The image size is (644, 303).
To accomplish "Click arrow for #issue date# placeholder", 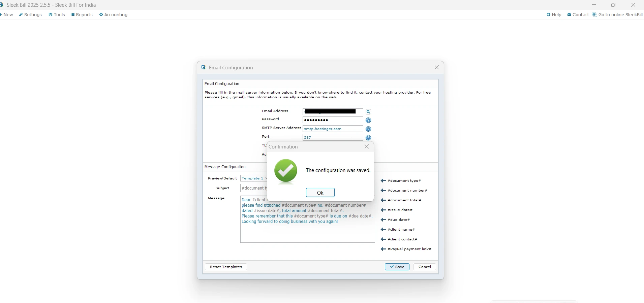I will (x=383, y=210).
